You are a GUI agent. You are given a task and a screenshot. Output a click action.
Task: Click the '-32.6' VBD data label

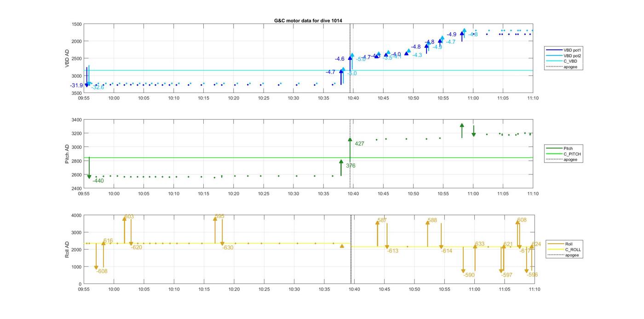pos(98,87)
